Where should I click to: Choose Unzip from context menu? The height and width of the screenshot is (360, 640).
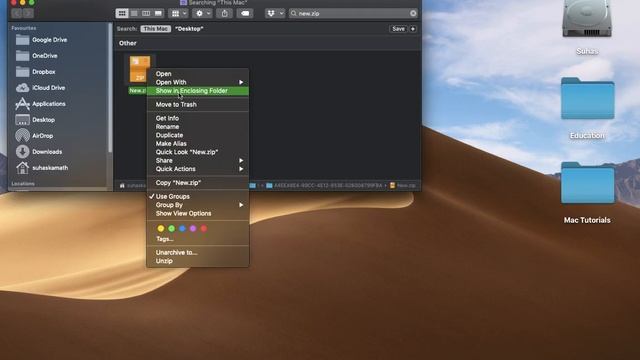click(x=198, y=261)
